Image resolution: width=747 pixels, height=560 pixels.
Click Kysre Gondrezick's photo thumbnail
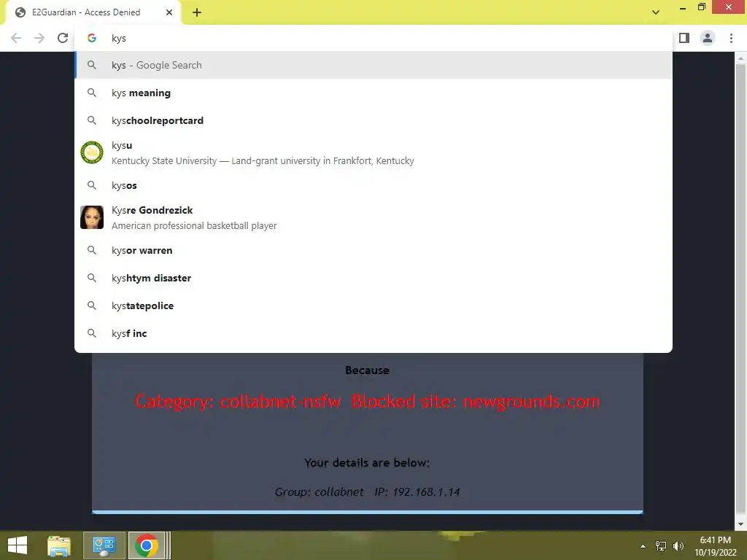pyautogui.click(x=92, y=217)
